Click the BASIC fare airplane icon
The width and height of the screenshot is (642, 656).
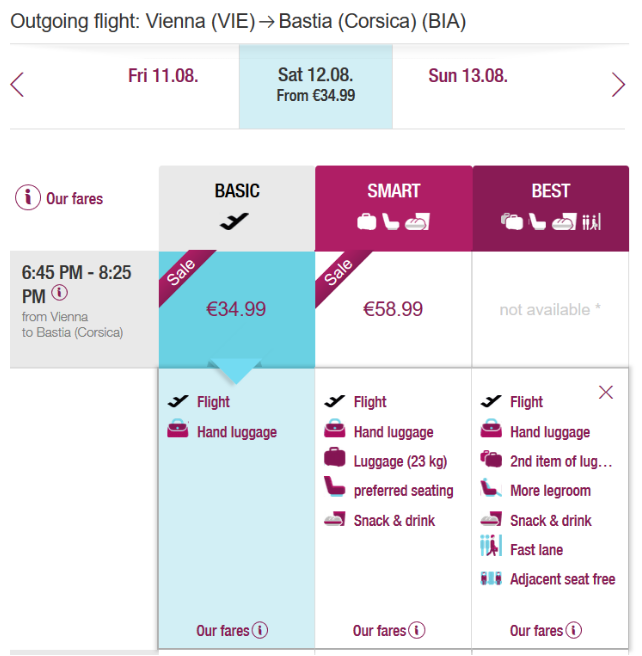coord(234,221)
